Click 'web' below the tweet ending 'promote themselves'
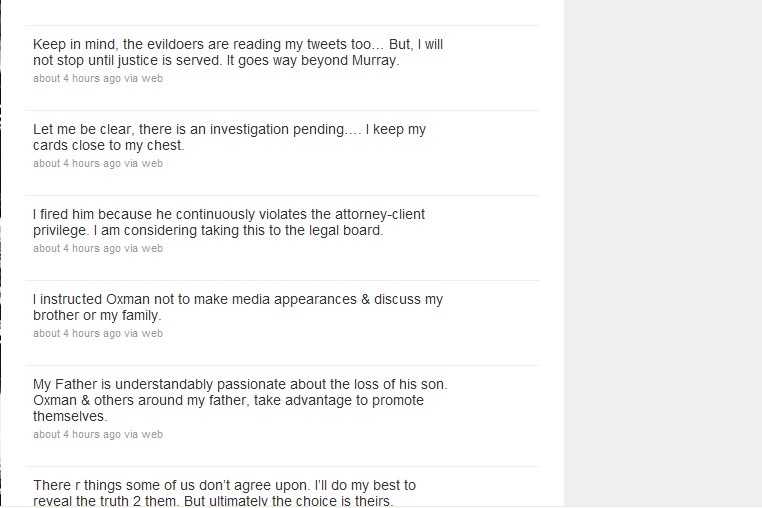 pos(152,435)
